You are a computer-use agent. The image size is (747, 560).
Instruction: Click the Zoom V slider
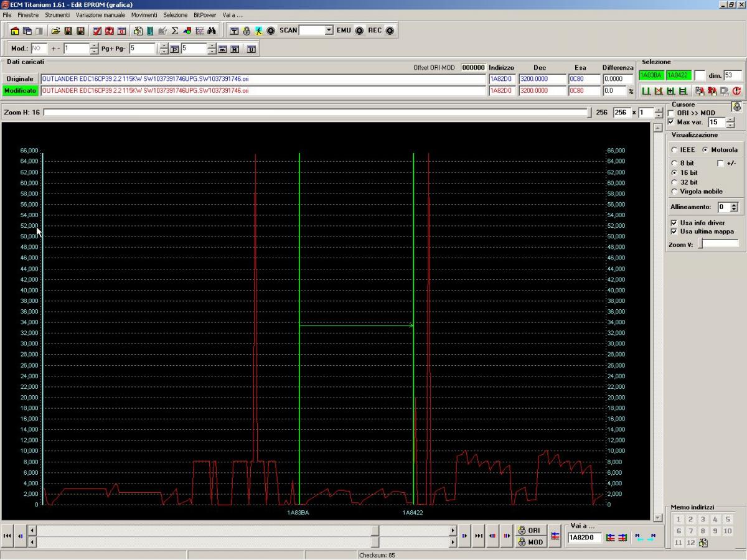click(718, 244)
